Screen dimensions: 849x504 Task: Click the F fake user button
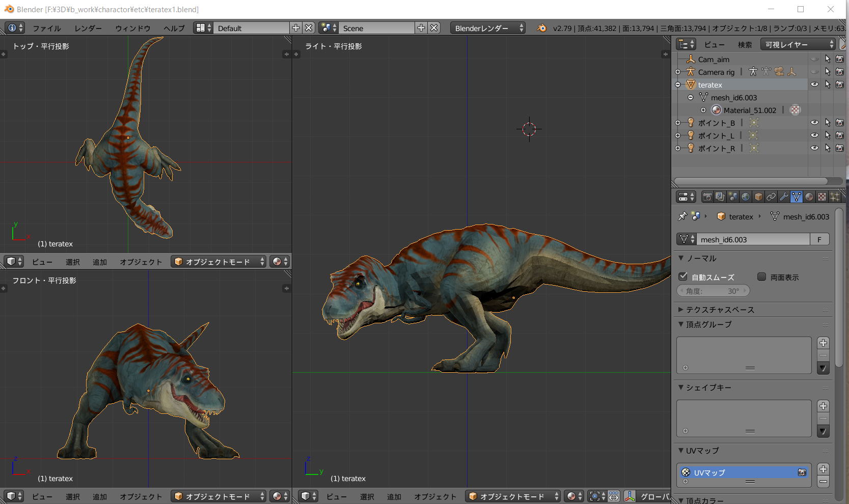tap(819, 239)
